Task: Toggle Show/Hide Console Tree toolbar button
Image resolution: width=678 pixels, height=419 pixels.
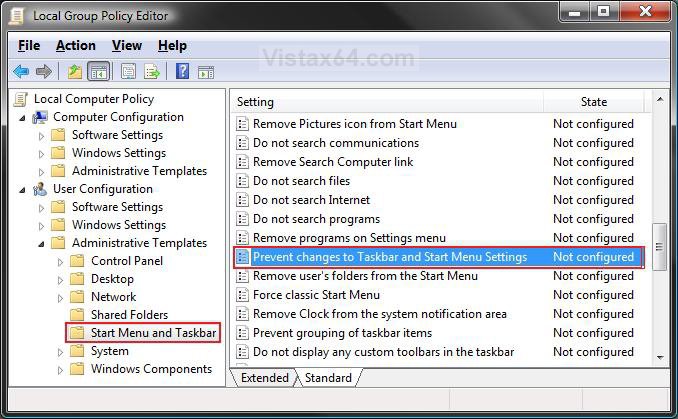Action: [x=99, y=71]
